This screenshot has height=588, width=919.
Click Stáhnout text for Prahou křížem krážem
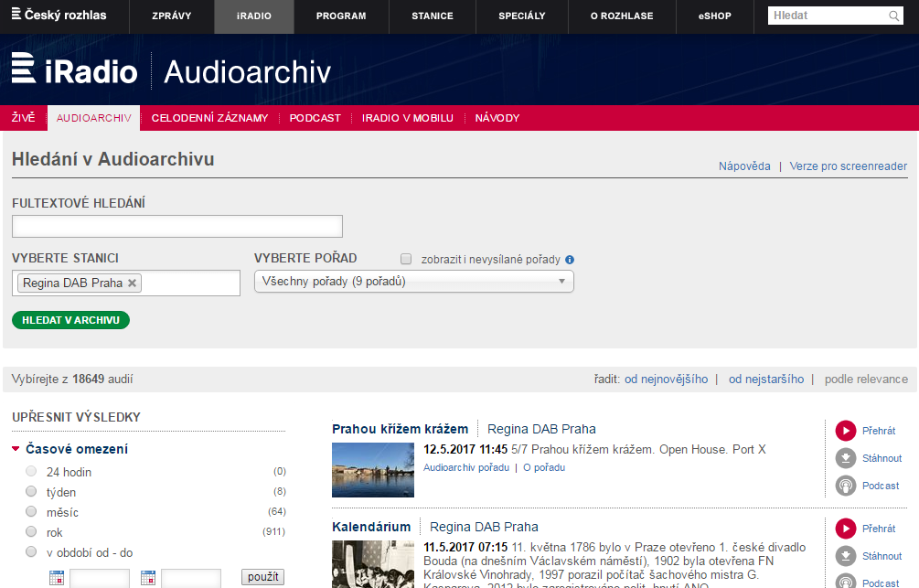(x=882, y=458)
